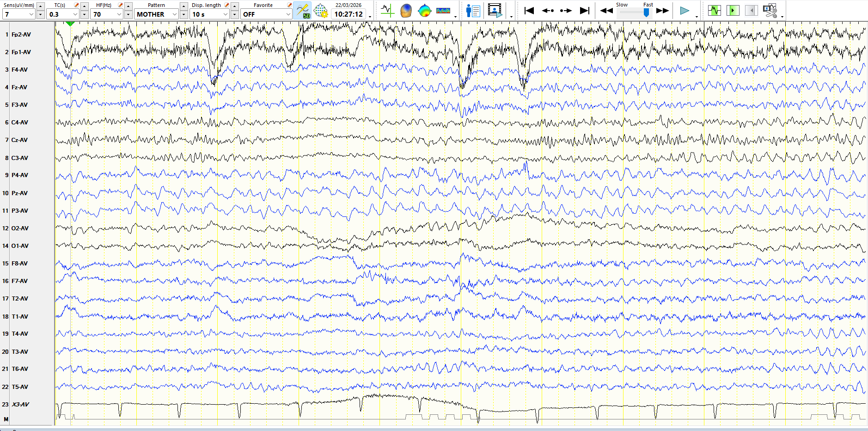This screenshot has width=868, height=431.
Task: Start playback with the play button
Action: point(685,11)
